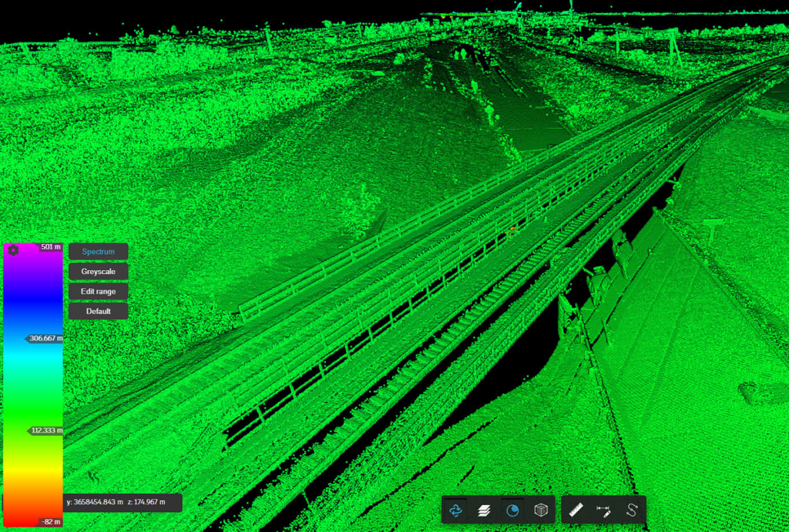Activate the orbit rotate navigation tool

455,510
